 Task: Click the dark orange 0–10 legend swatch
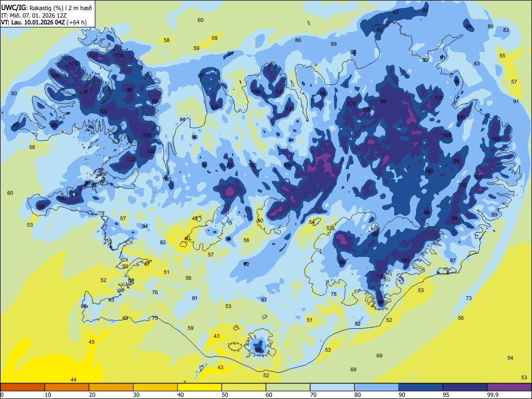pyautogui.click(x=22, y=387)
